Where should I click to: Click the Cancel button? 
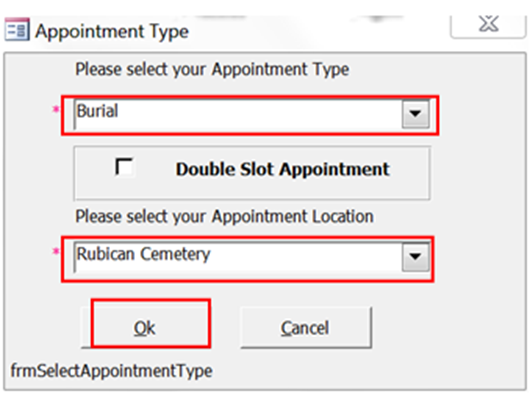pyautogui.click(x=306, y=327)
